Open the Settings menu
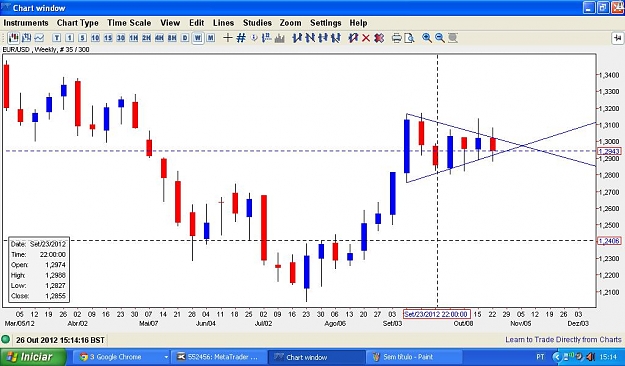Image resolution: width=625 pixels, height=366 pixels. click(x=326, y=23)
